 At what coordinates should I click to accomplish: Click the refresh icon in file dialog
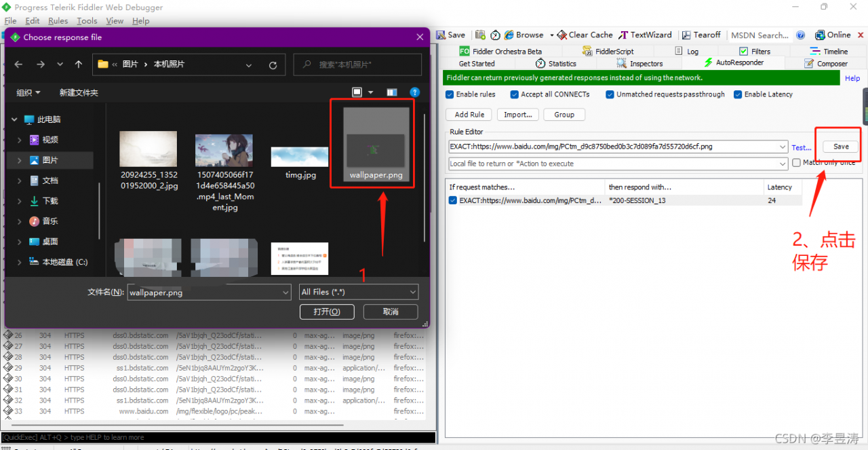[x=273, y=65]
